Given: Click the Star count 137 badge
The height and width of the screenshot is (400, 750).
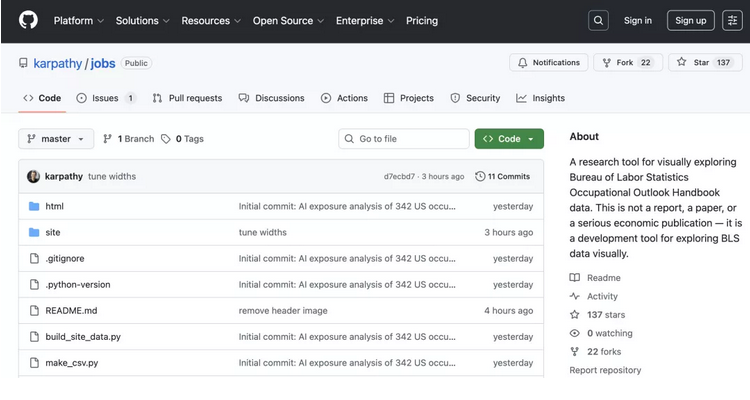Looking at the screenshot, I should coord(723,63).
